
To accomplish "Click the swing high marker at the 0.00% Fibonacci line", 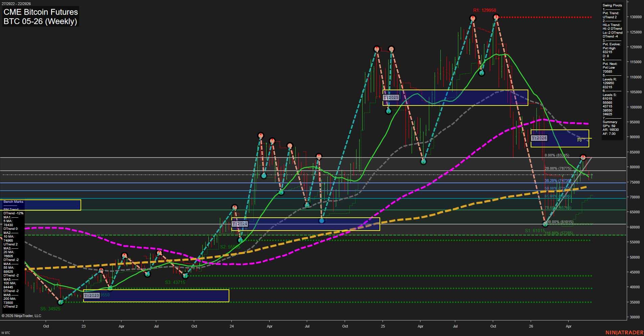I will tap(583, 157).
